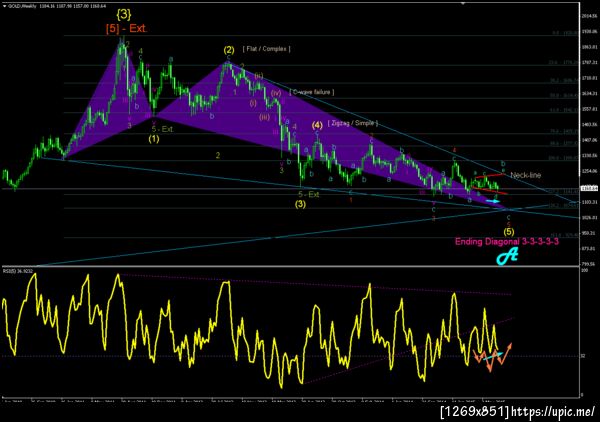Viewport: 600px width, 422px height.
Task: Click the 5 - Ext. label above (3)
Action: click(309, 194)
